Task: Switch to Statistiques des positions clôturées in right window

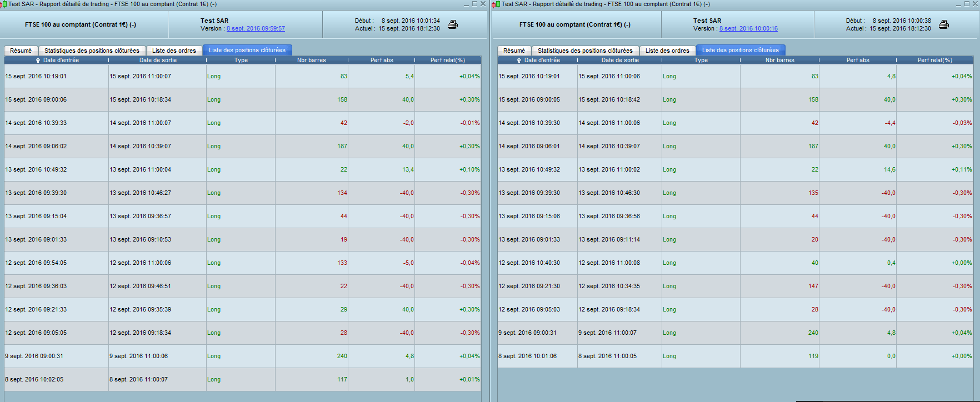Action: (x=585, y=51)
